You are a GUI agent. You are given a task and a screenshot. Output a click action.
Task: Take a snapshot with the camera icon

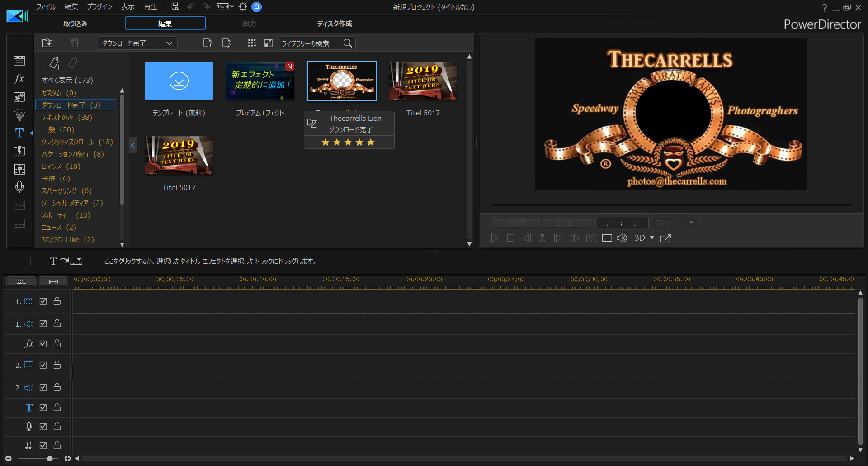pos(591,238)
